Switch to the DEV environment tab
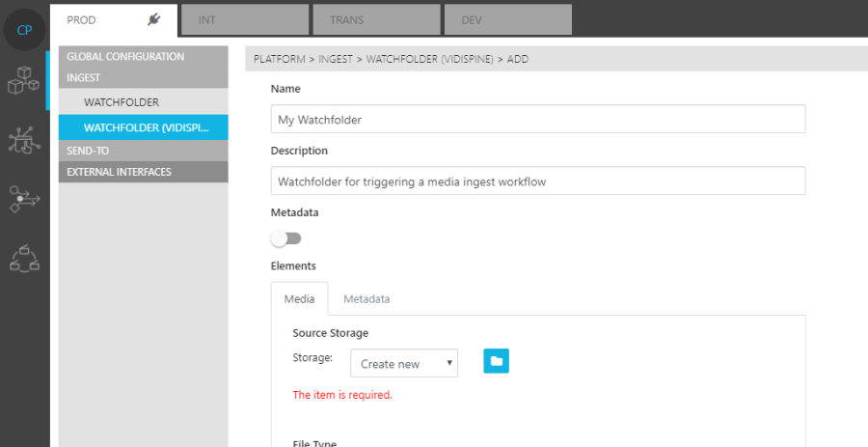The image size is (868, 447). coord(507,19)
